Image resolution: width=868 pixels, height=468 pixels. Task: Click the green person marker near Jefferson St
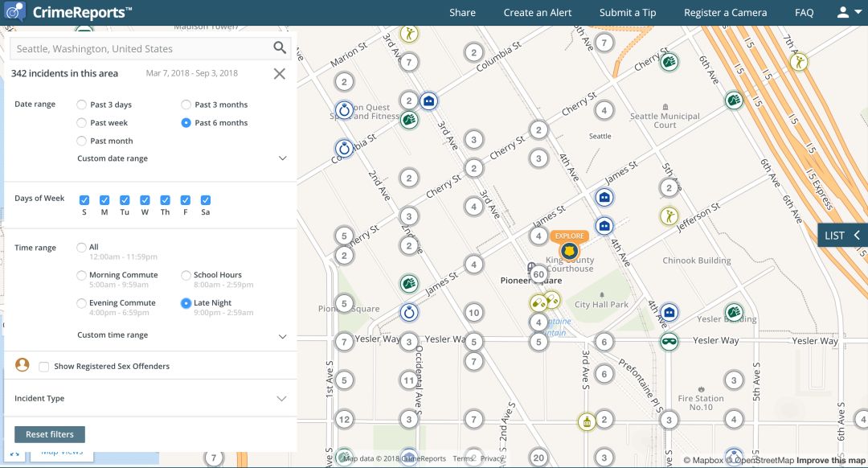(669, 216)
